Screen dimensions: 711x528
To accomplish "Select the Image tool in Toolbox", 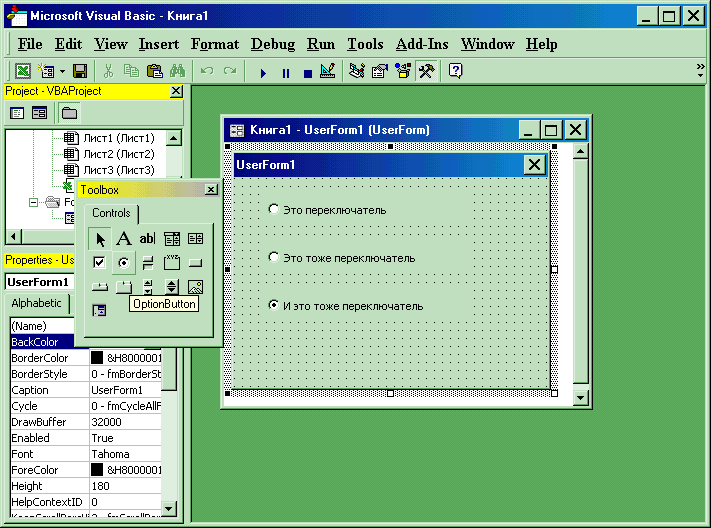I will click(195, 287).
